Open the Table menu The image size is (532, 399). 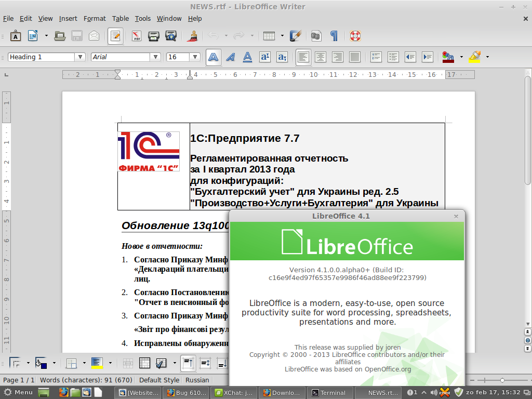coord(121,18)
